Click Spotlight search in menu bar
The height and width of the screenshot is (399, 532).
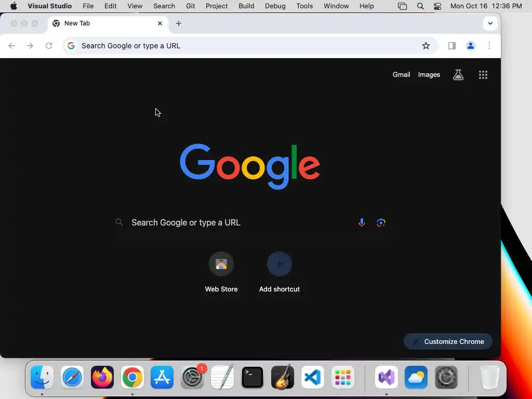(420, 6)
